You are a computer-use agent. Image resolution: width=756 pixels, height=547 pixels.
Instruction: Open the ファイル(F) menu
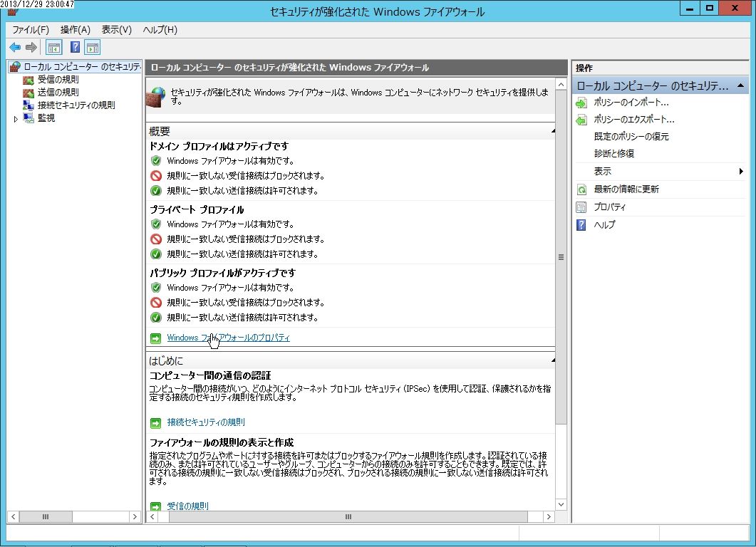coord(31,30)
